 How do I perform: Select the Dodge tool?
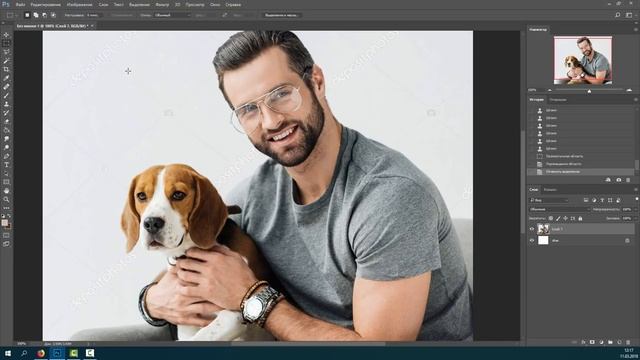pos(6,147)
